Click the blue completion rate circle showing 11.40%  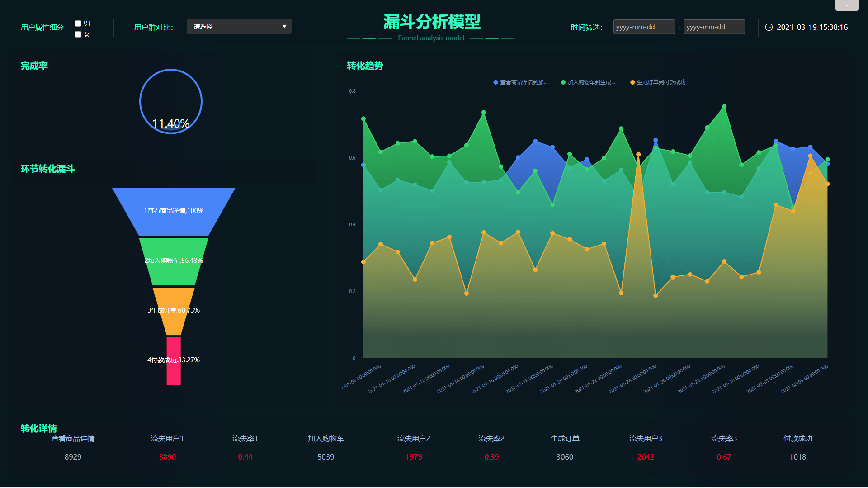pos(171,101)
